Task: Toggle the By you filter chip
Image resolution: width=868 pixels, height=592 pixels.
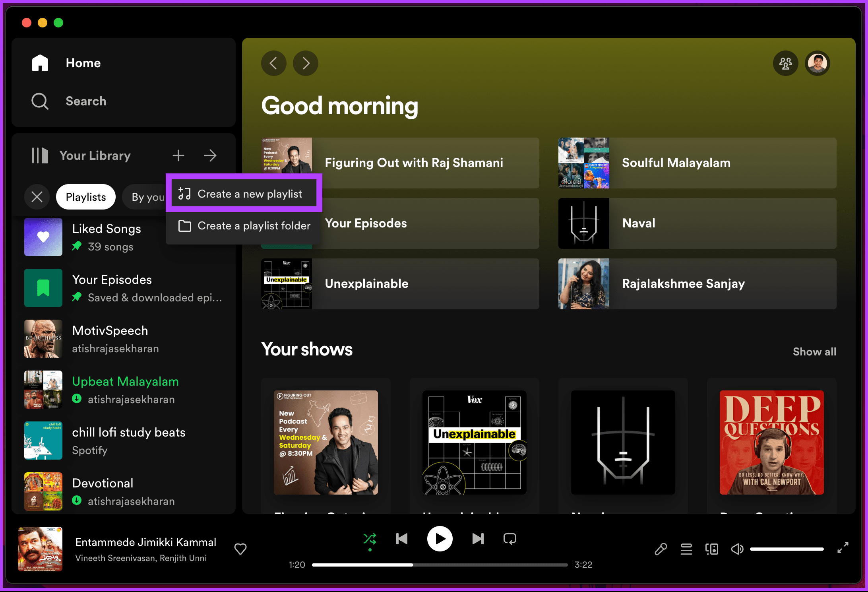Action: pyautogui.click(x=145, y=197)
